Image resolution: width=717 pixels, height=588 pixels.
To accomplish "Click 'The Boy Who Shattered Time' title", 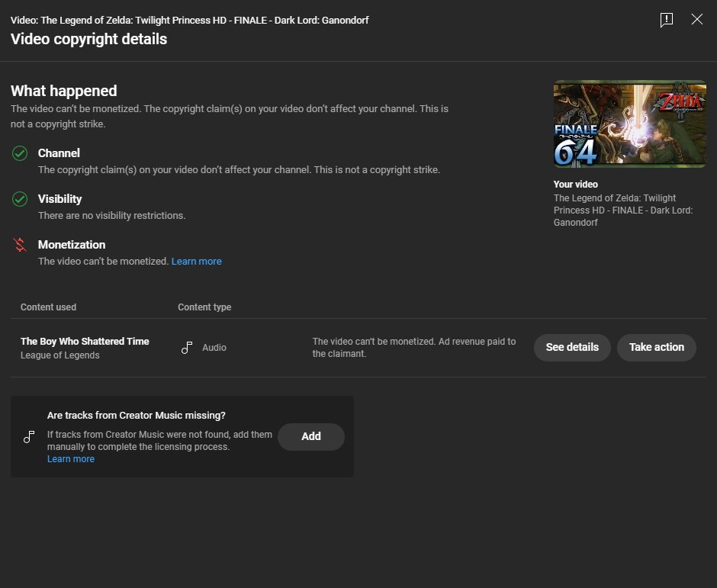I will (x=85, y=341).
